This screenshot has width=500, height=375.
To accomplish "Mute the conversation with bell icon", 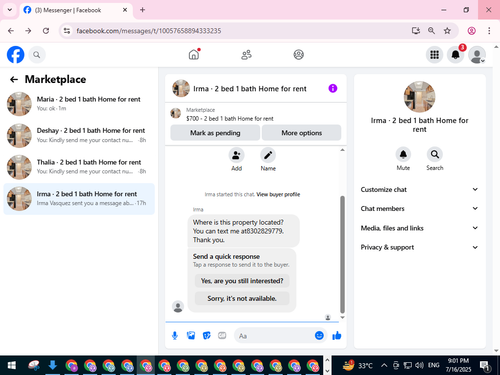I will (403, 154).
